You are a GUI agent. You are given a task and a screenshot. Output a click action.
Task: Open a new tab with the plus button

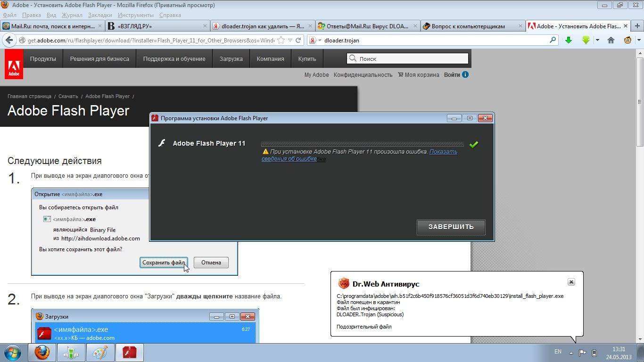[x=637, y=26]
